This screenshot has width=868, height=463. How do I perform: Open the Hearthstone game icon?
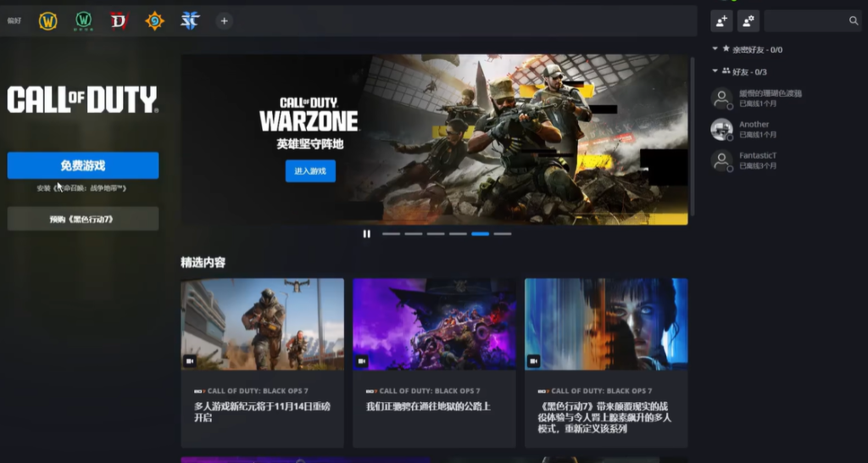pyautogui.click(x=154, y=21)
